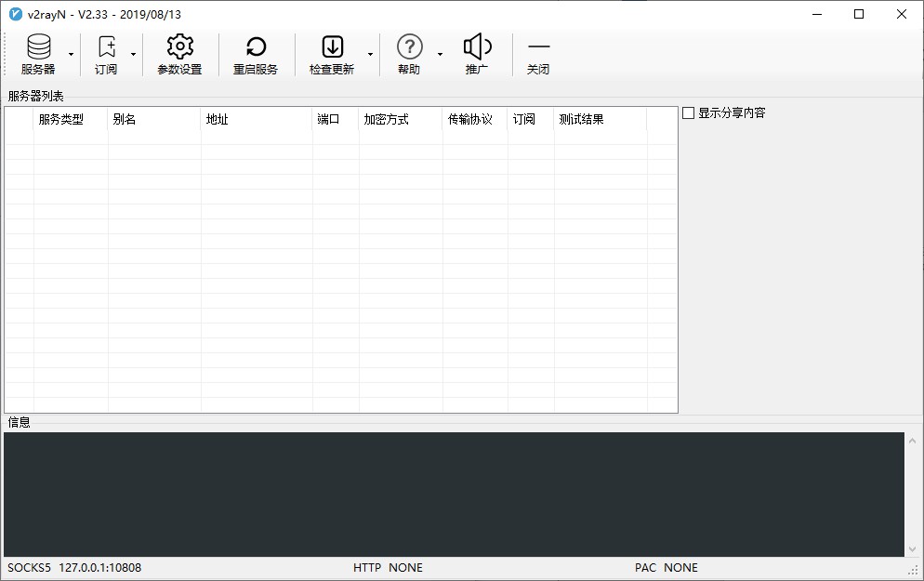
Task: Expand the 检查更新 dropdown menu
Action: 369,56
